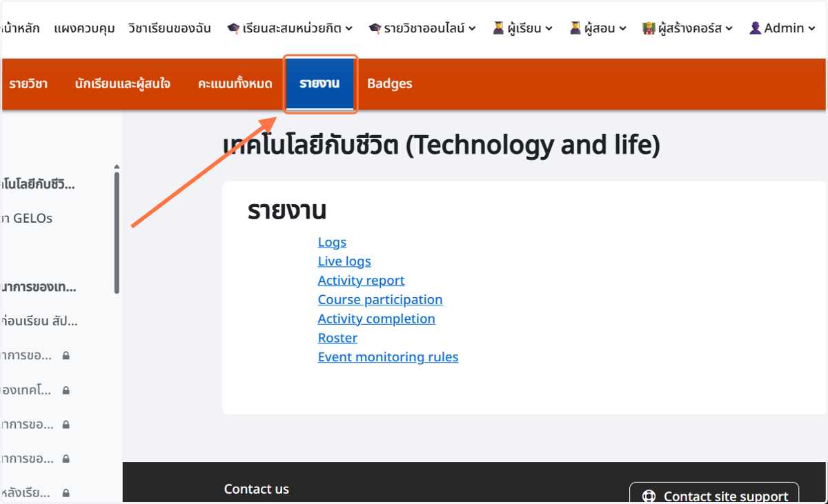The width and height of the screenshot is (828, 504).
Task: Select the ก่อนเรียน สัป... sidebar item
Action: pyautogui.click(x=40, y=321)
